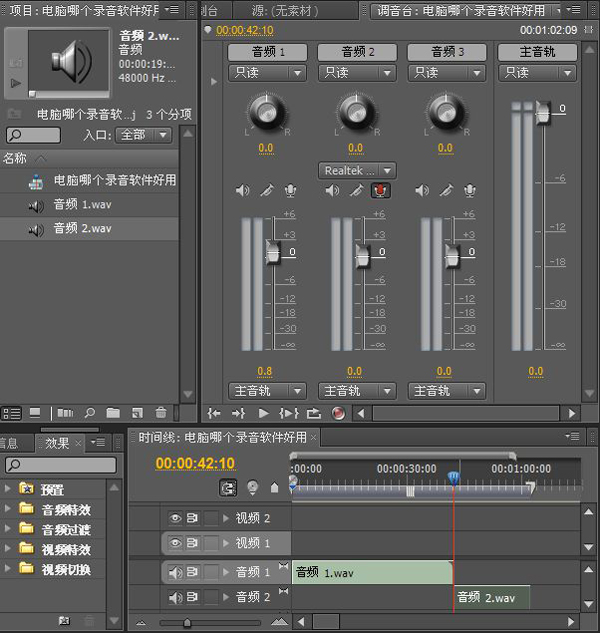Viewport: 600px width, 633px height.
Task: Delete selected item with trash icon
Action: [x=161, y=413]
